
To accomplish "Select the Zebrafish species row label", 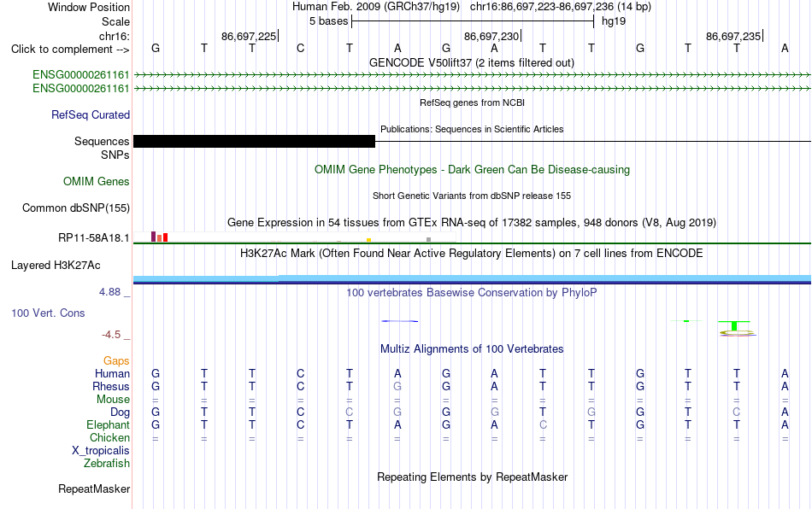I will [107, 463].
